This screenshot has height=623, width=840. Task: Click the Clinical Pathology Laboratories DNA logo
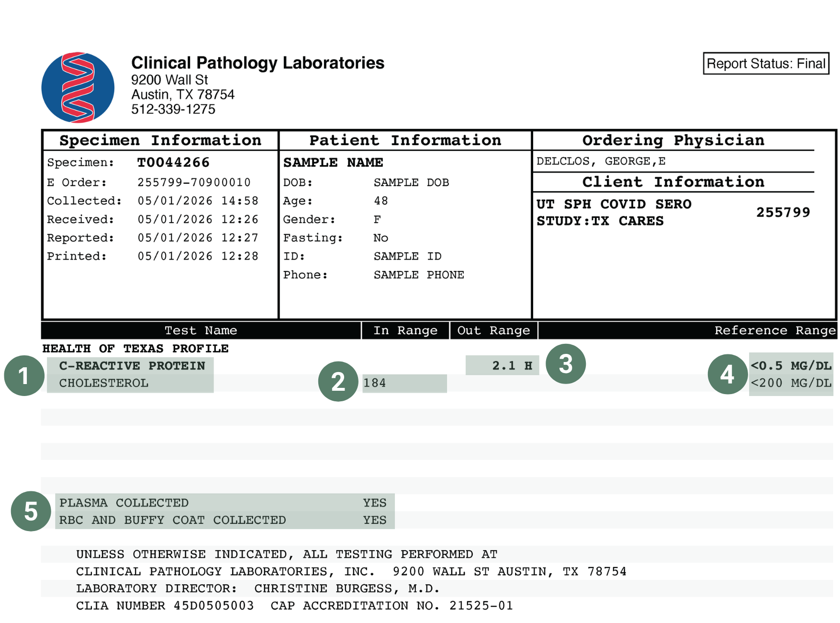[78, 88]
